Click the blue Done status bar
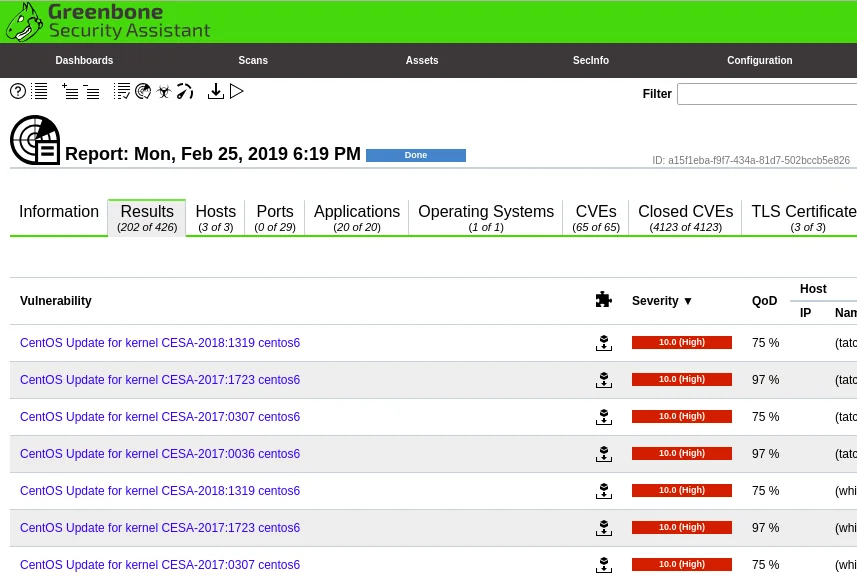 click(416, 155)
